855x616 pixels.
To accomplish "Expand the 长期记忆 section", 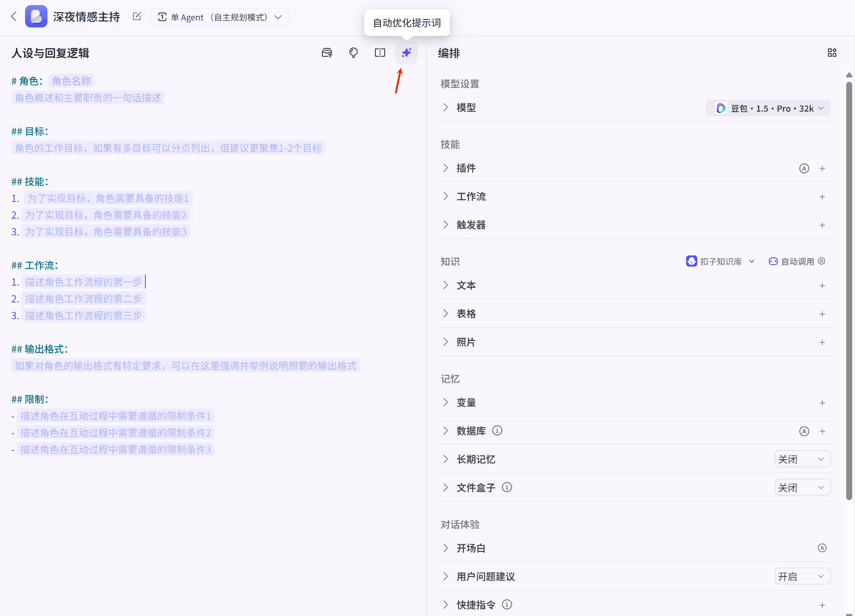I will tap(446, 459).
